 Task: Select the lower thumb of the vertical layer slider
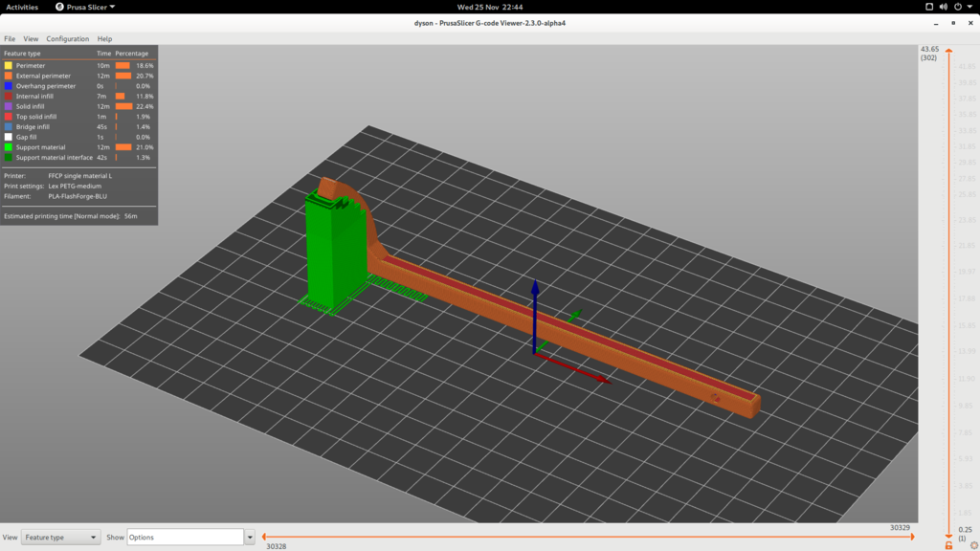click(x=948, y=536)
